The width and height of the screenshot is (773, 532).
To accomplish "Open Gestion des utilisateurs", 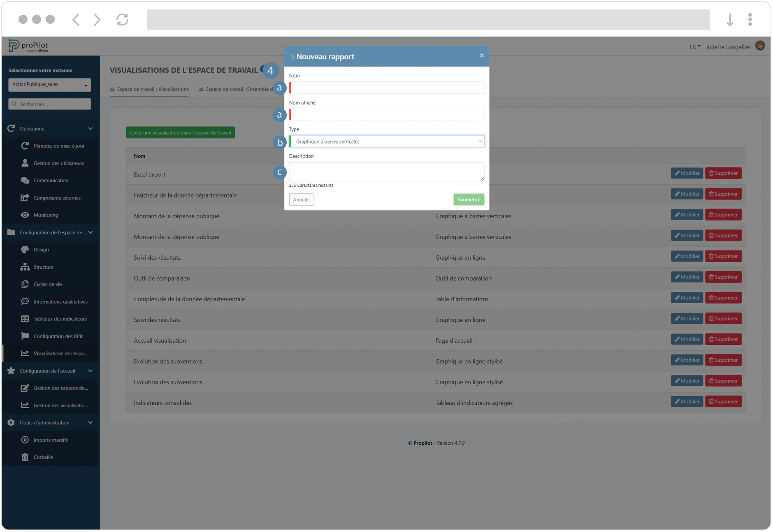I will tap(58, 163).
